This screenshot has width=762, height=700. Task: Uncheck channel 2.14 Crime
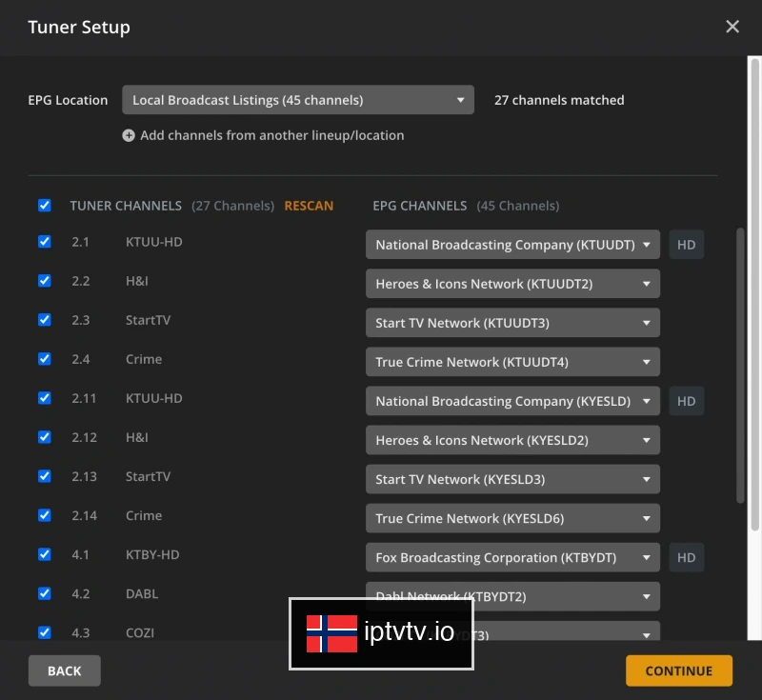pos(44,515)
